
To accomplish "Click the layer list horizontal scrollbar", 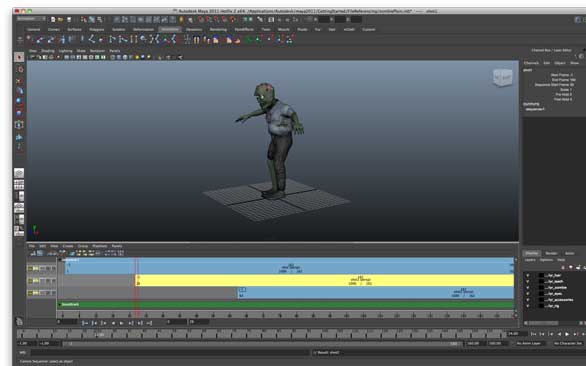I will (x=543, y=323).
